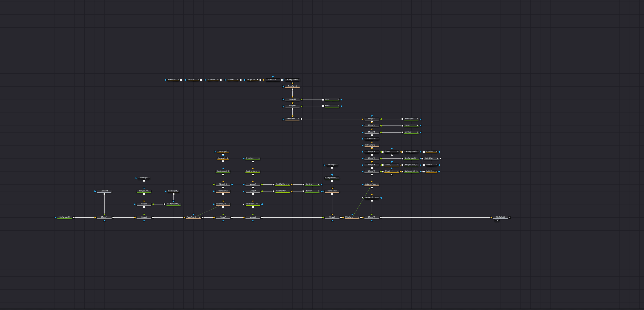The width and height of the screenshot is (644, 310).
Task: Click the Merge10 node
Action: coord(372,217)
